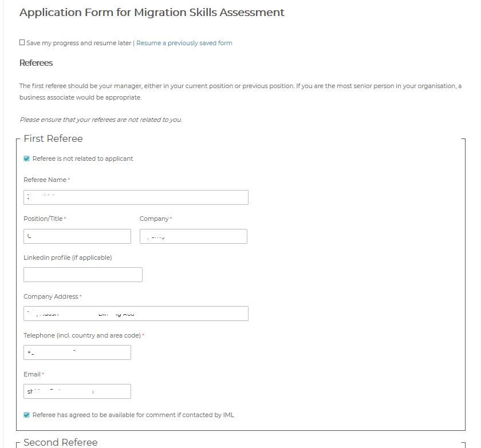The height and width of the screenshot is (448, 481).
Task: Click the Company Address field label
Action: (x=50, y=296)
